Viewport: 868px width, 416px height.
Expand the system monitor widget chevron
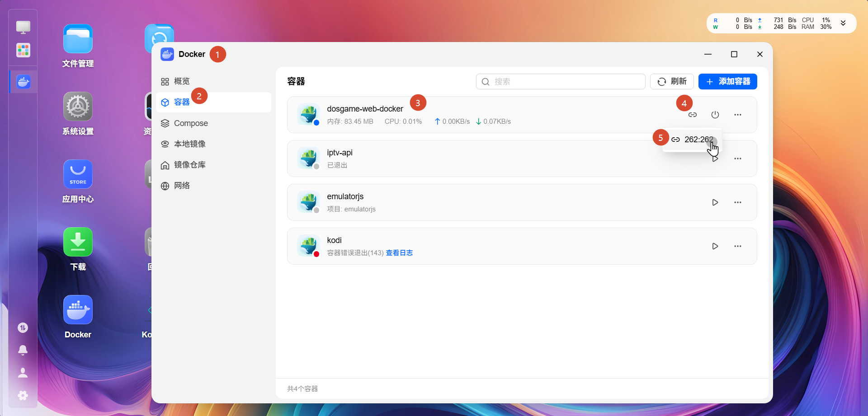[843, 23]
